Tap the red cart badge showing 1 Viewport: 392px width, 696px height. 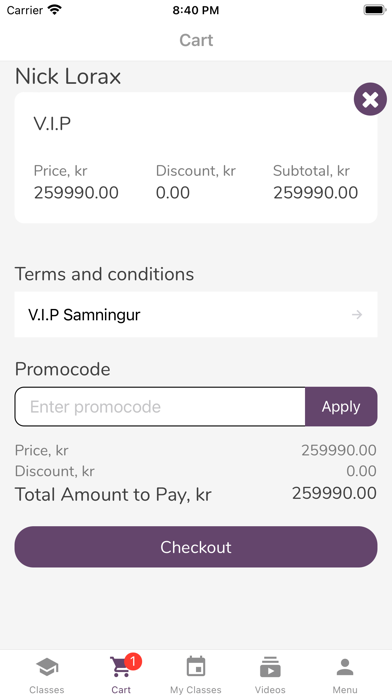pos(133,661)
